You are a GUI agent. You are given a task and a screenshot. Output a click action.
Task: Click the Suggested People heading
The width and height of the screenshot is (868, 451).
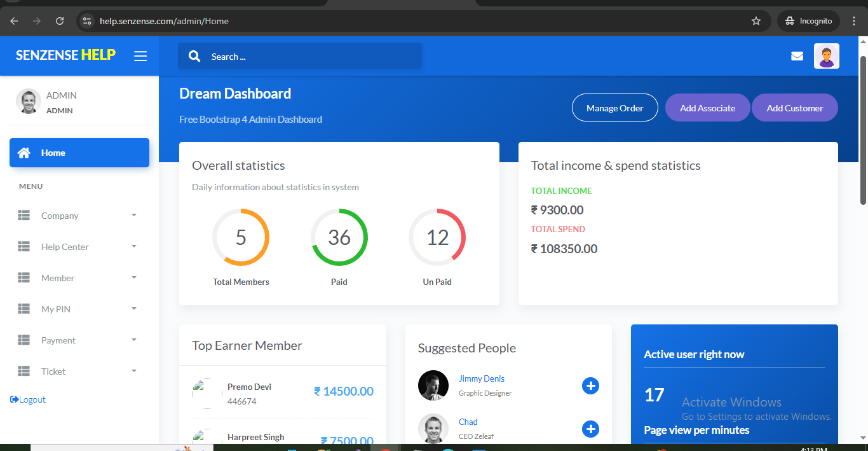(x=467, y=348)
